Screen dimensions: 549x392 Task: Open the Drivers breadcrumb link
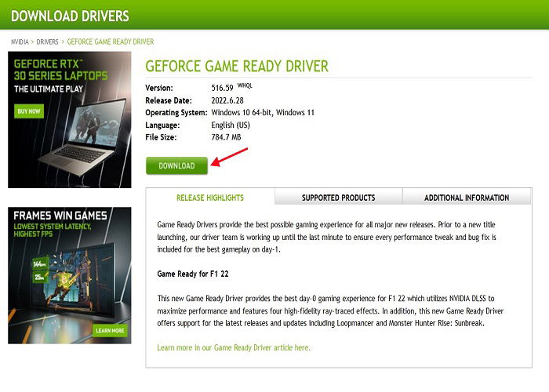(x=47, y=42)
